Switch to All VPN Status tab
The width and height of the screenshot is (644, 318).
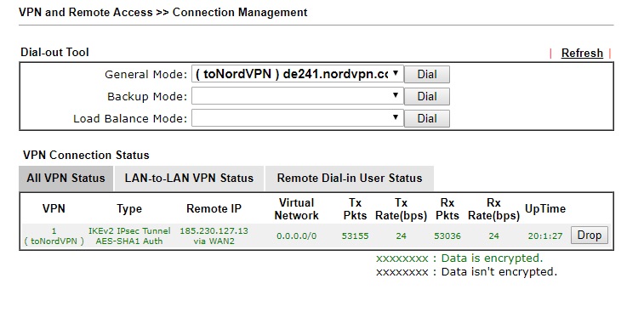pos(66,179)
